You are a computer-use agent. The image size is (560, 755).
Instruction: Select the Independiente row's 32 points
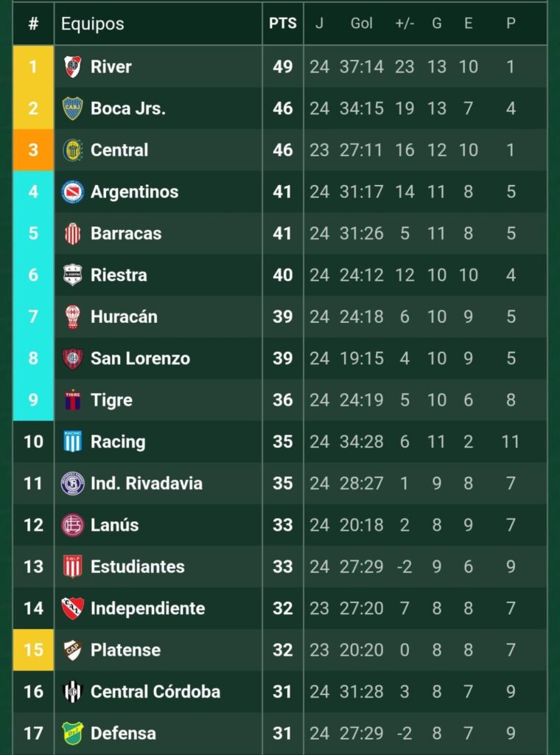pos(283,608)
